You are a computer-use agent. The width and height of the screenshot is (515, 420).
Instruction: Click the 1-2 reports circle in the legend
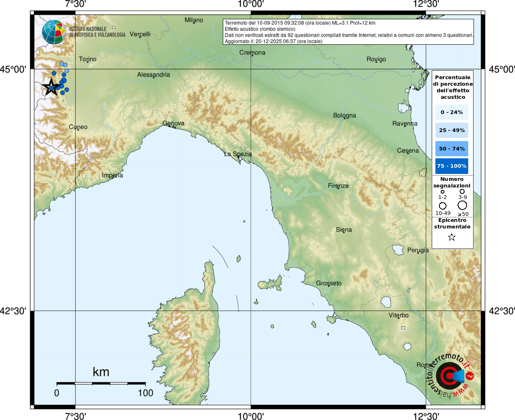coord(442,192)
